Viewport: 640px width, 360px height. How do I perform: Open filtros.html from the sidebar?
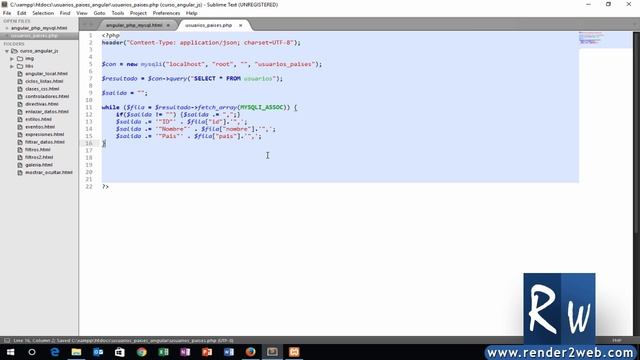[38, 150]
